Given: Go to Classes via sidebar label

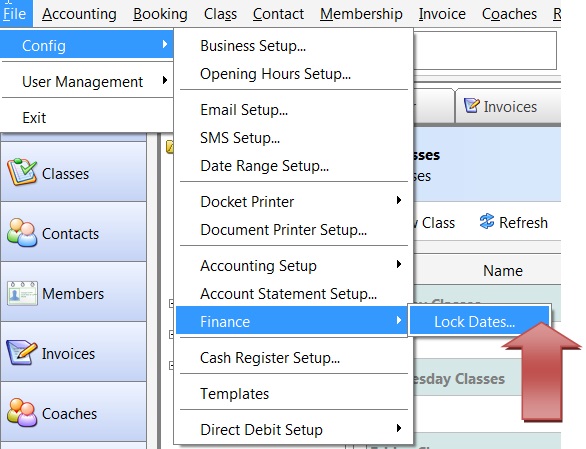Looking at the screenshot, I should [65, 174].
